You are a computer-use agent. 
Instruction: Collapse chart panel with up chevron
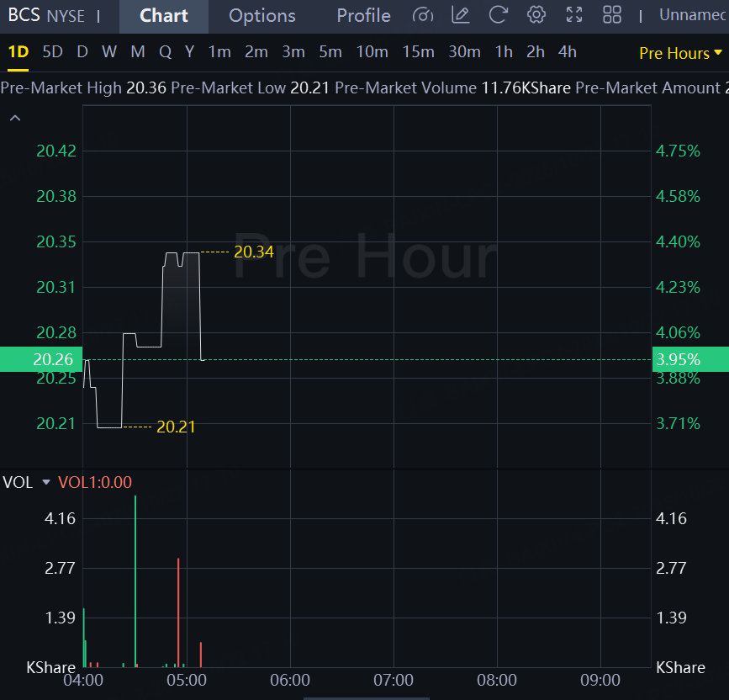[15, 118]
